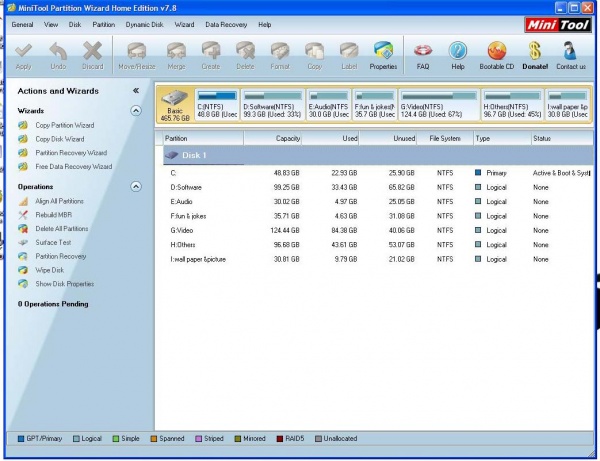Open the FAQ lifebuoy icon
The height and width of the screenshot is (461, 600).
click(x=422, y=51)
